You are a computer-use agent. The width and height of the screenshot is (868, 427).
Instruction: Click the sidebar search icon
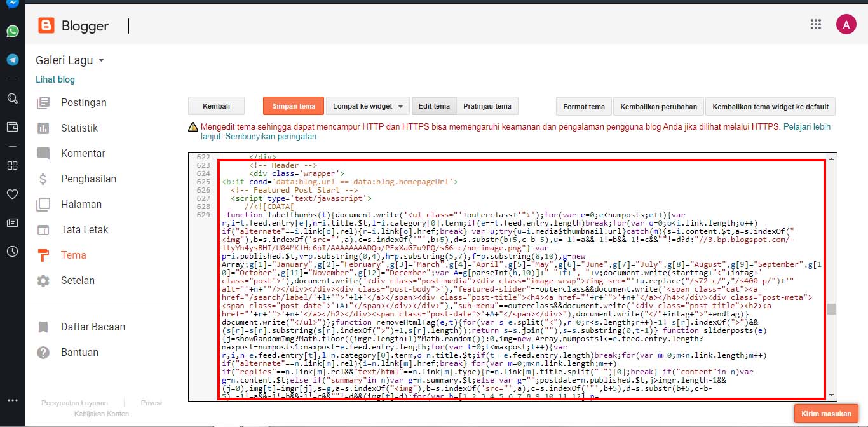(13, 98)
